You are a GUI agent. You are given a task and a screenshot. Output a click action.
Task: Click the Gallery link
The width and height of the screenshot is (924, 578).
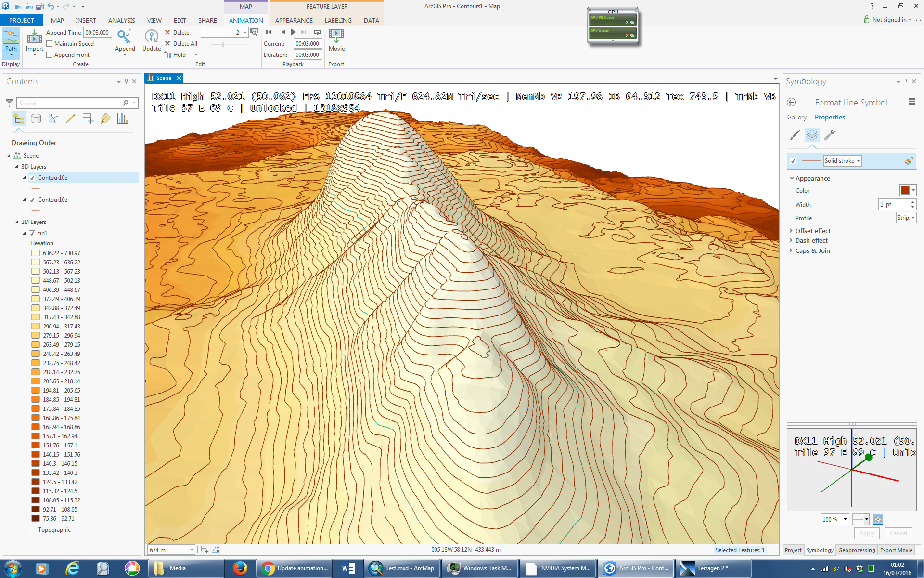point(796,117)
